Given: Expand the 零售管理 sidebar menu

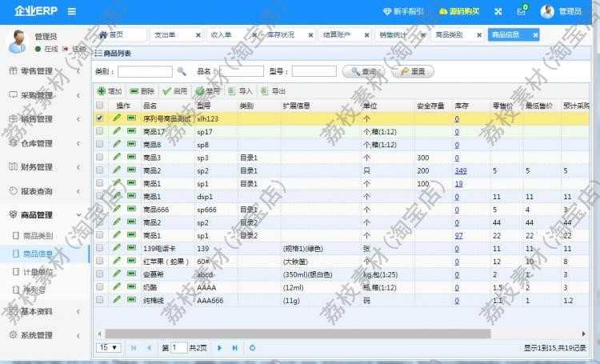Looking at the screenshot, I should 45,71.
